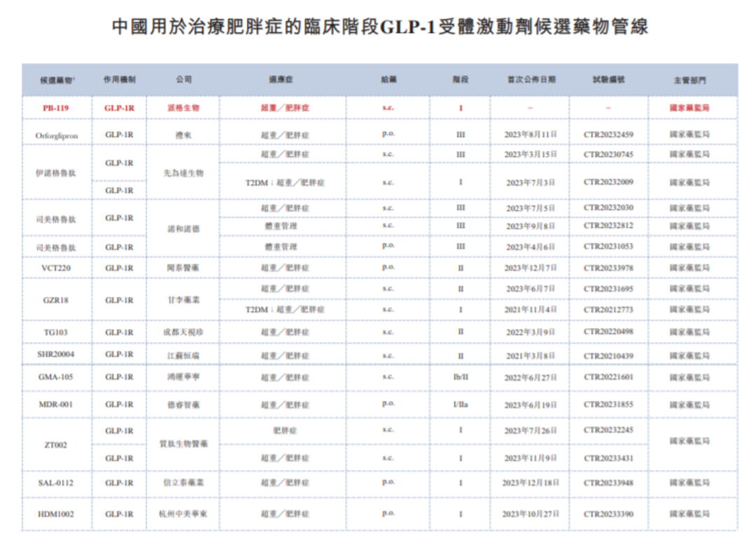The width and height of the screenshot is (756, 543).
Task: Click the table title mentioning GLP-1
Action: pos(380,27)
